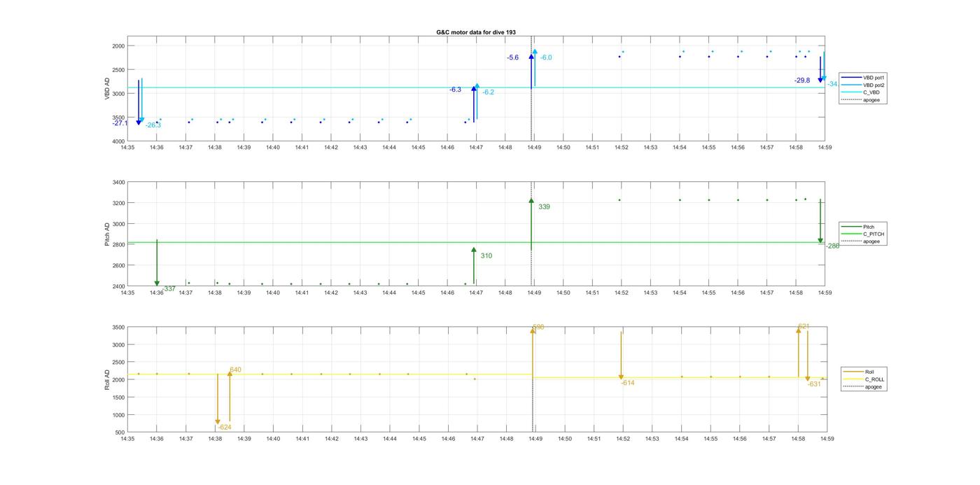
Task: Click '14:38' x-tick under the Roll plot
Action: pyautogui.click(x=215, y=439)
